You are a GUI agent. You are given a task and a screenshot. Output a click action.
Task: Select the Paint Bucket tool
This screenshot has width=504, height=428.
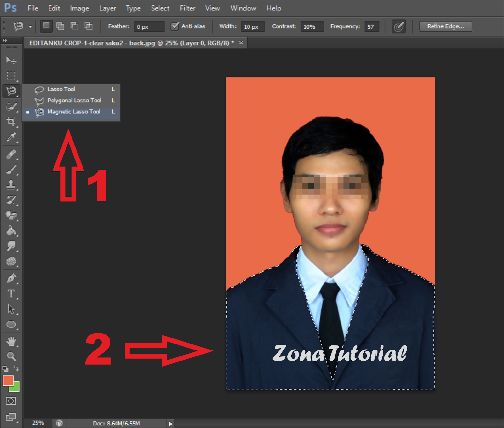pos(11,231)
